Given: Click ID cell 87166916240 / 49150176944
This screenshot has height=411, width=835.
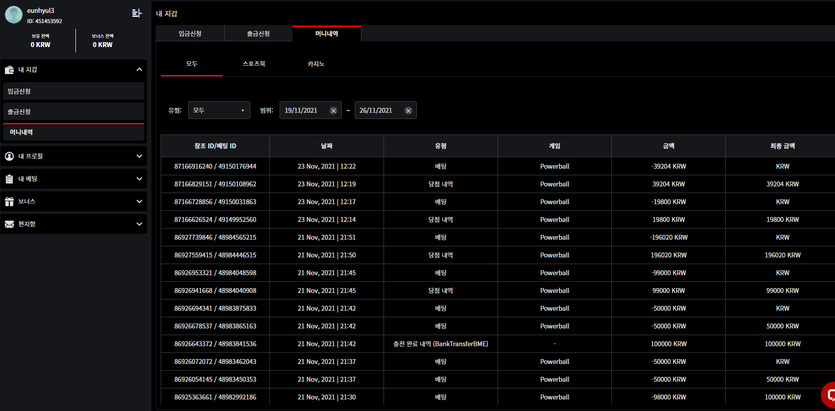Looking at the screenshot, I should [215, 166].
